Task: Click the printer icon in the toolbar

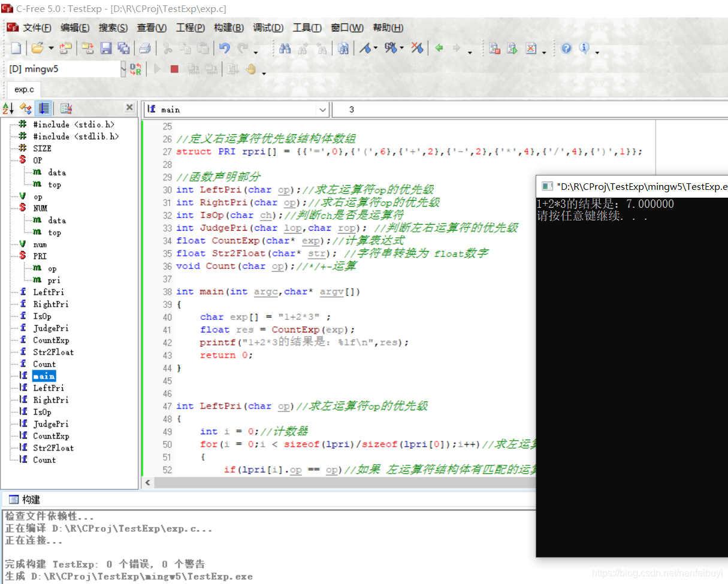Action: (145, 49)
